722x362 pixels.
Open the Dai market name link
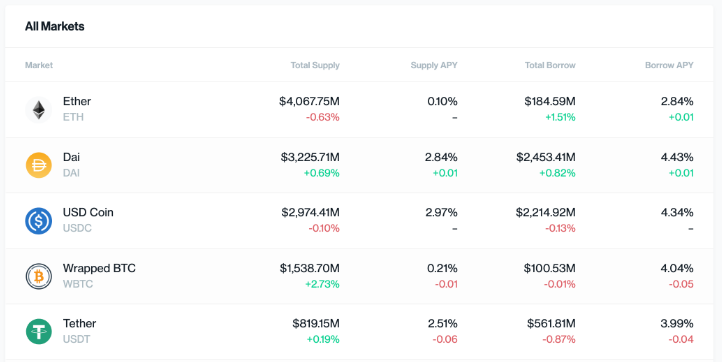[71, 157]
